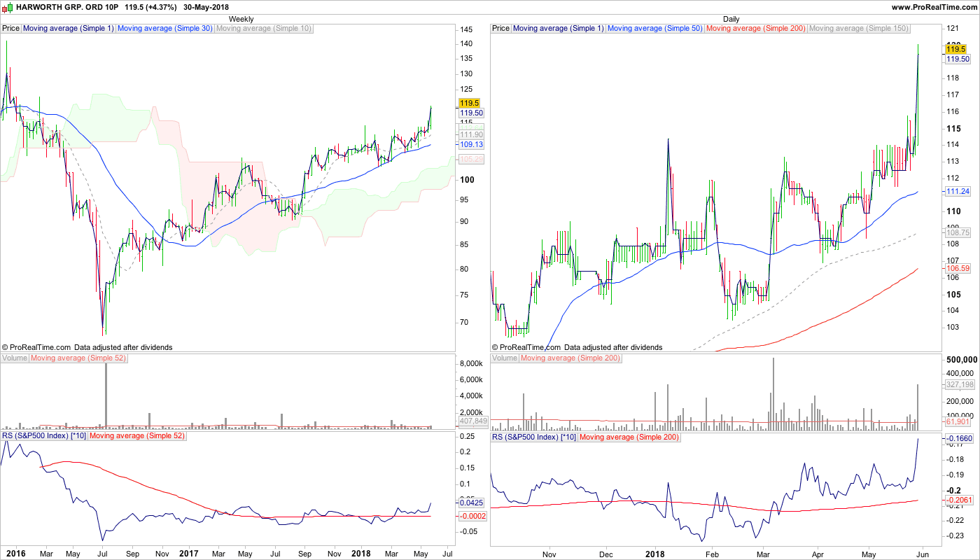Click the Moving average (Simple 30) label
Screen dimensions: 980x560
[165, 29]
